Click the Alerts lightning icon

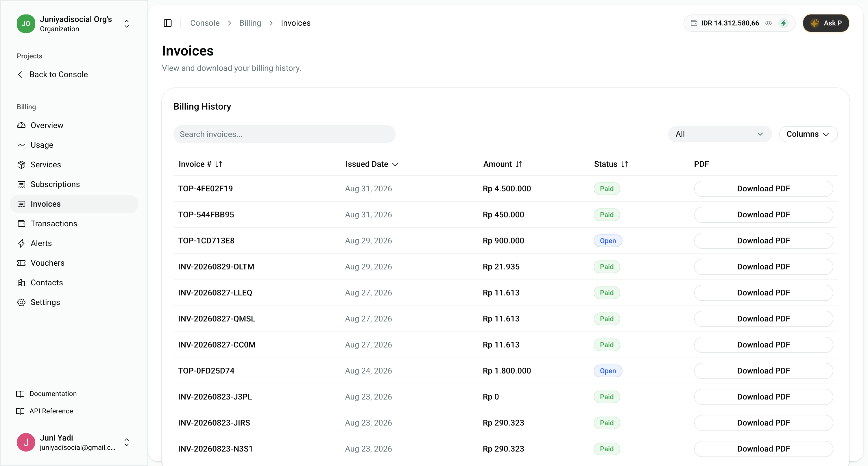coord(22,243)
